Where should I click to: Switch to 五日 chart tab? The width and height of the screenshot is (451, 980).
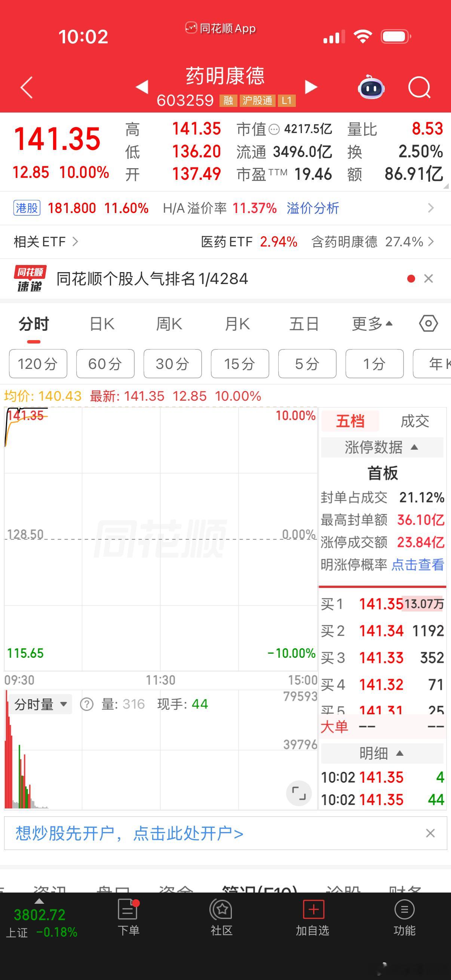(x=304, y=324)
